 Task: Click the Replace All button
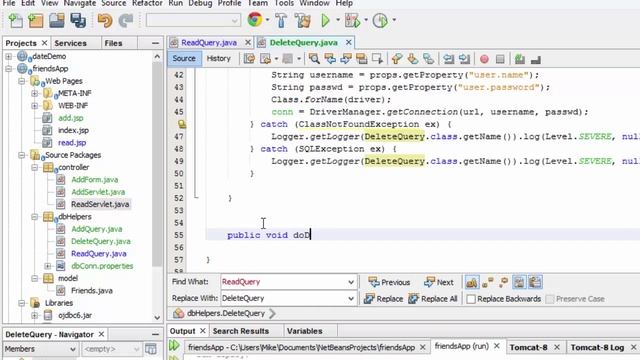click(x=433, y=299)
